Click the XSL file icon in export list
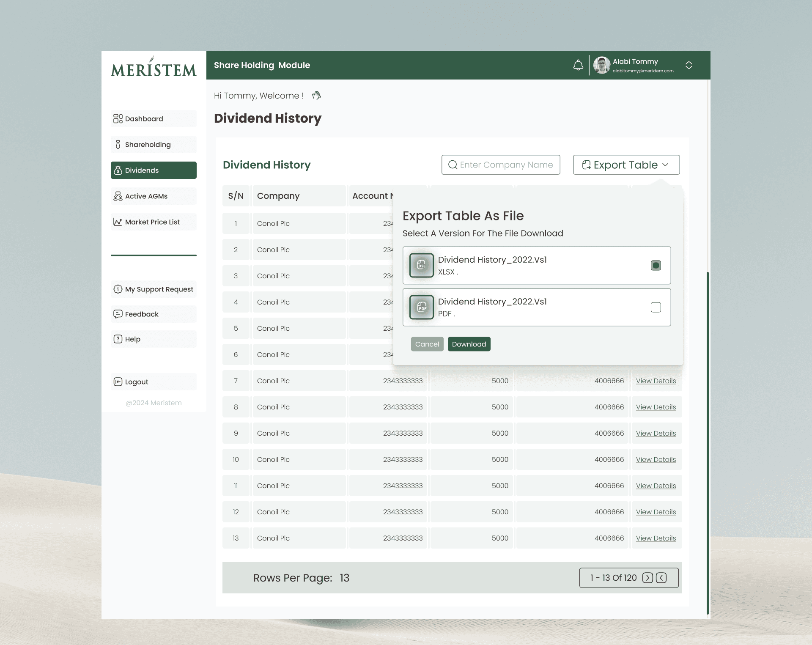 (x=422, y=265)
